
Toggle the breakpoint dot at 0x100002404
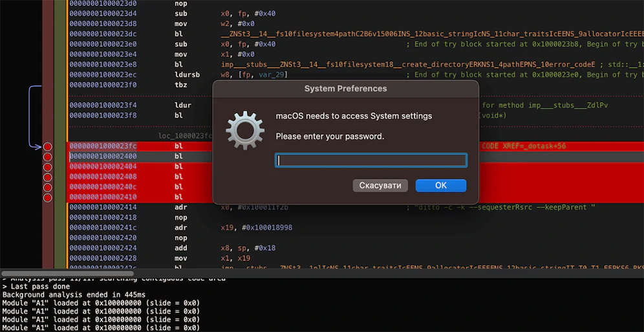(x=47, y=167)
